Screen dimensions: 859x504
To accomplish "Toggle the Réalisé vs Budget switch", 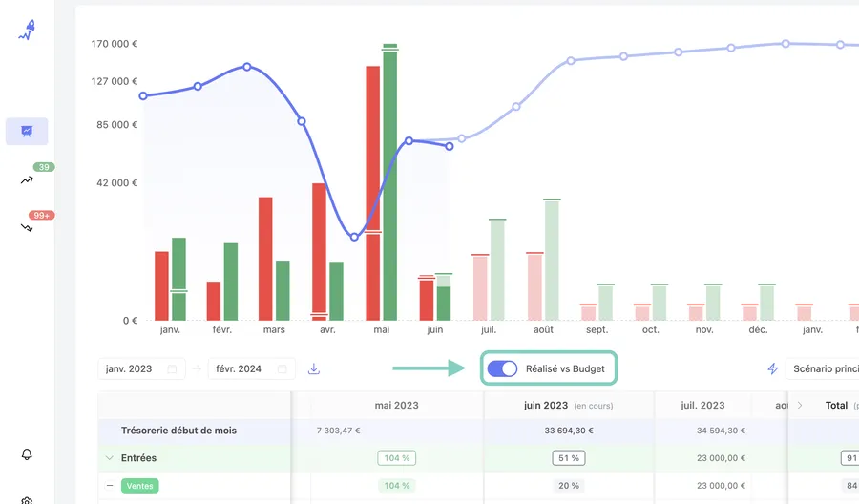I will pyautogui.click(x=502, y=368).
